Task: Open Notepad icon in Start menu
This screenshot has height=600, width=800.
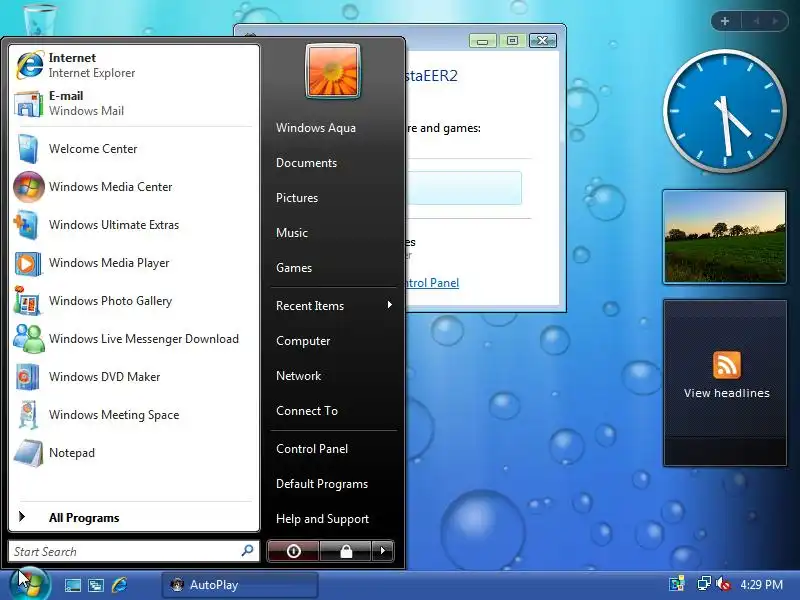Action: tap(29, 453)
